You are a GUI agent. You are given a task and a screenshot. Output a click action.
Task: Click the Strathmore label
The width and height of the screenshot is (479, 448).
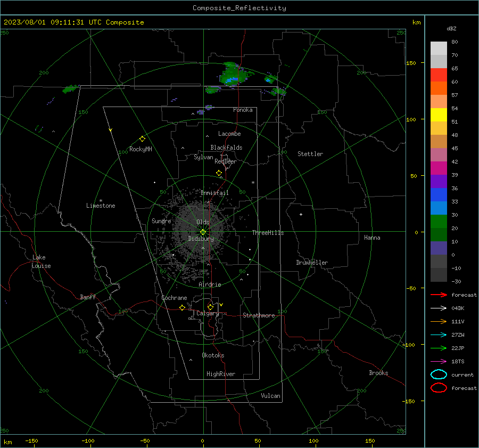click(259, 315)
